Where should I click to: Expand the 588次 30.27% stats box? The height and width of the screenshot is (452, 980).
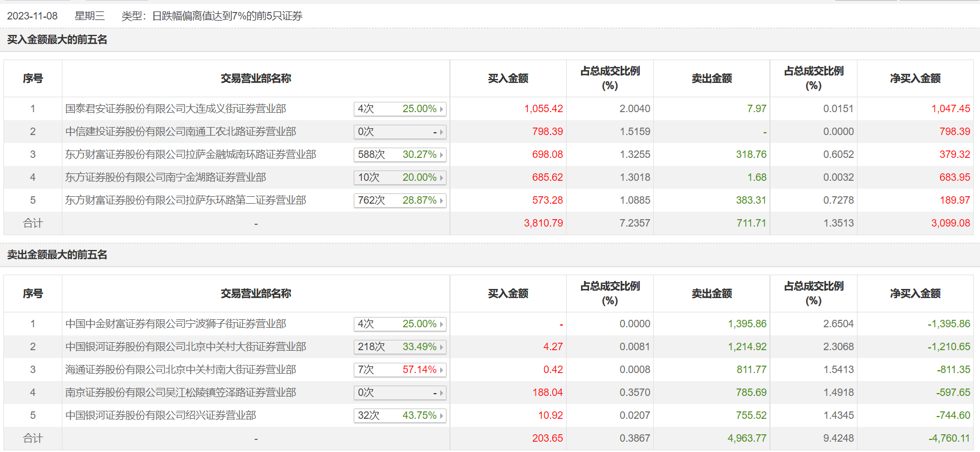[x=400, y=154]
